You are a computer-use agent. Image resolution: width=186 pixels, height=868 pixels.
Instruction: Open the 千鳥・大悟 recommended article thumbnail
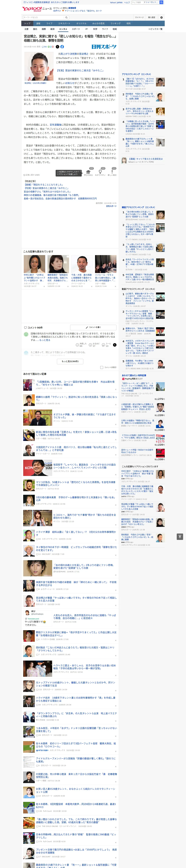point(81,264)
